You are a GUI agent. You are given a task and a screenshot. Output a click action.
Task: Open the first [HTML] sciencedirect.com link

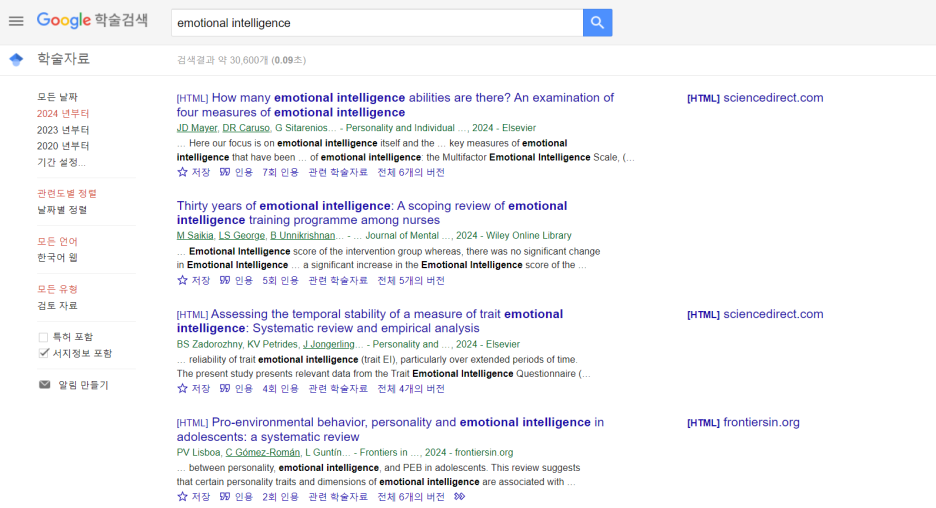pyautogui.click(x=755, y=98)
